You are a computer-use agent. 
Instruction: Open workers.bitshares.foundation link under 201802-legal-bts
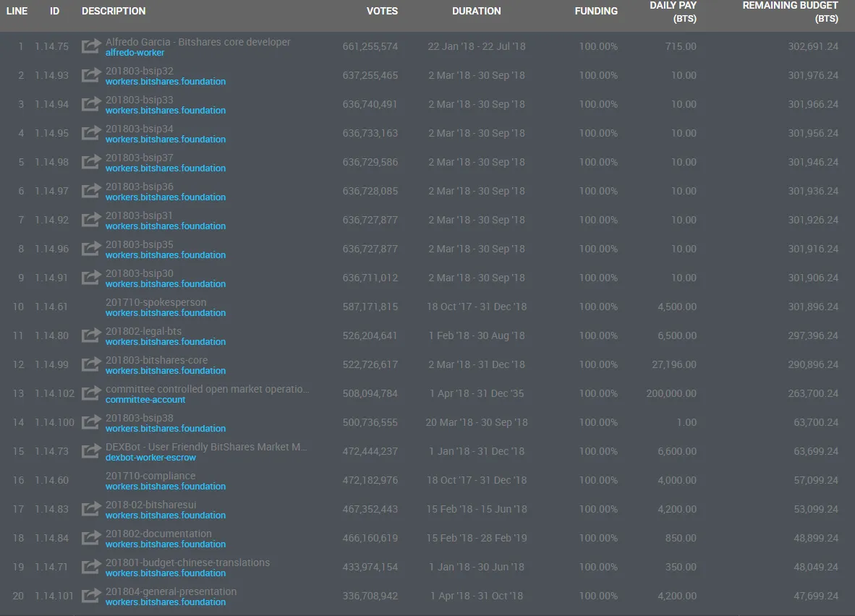click(165, 343)
